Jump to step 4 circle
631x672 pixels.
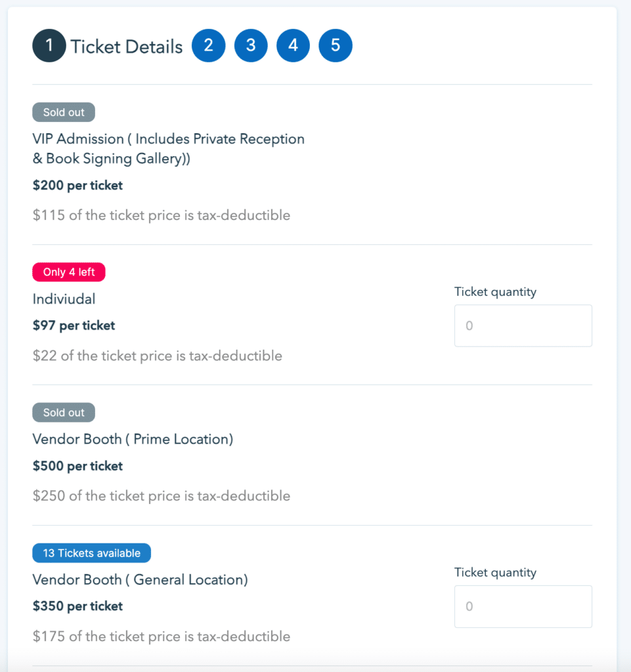click(x=293, y=46)
